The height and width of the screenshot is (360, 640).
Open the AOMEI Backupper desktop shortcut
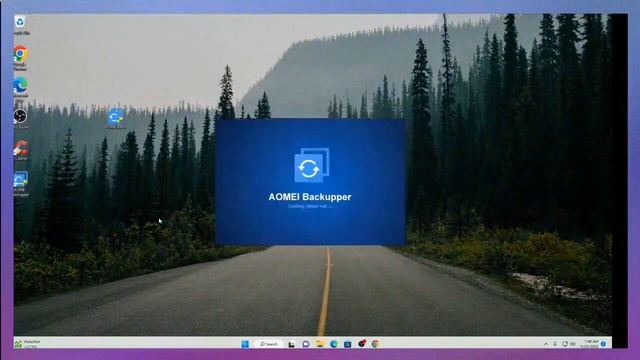(20, 184)
